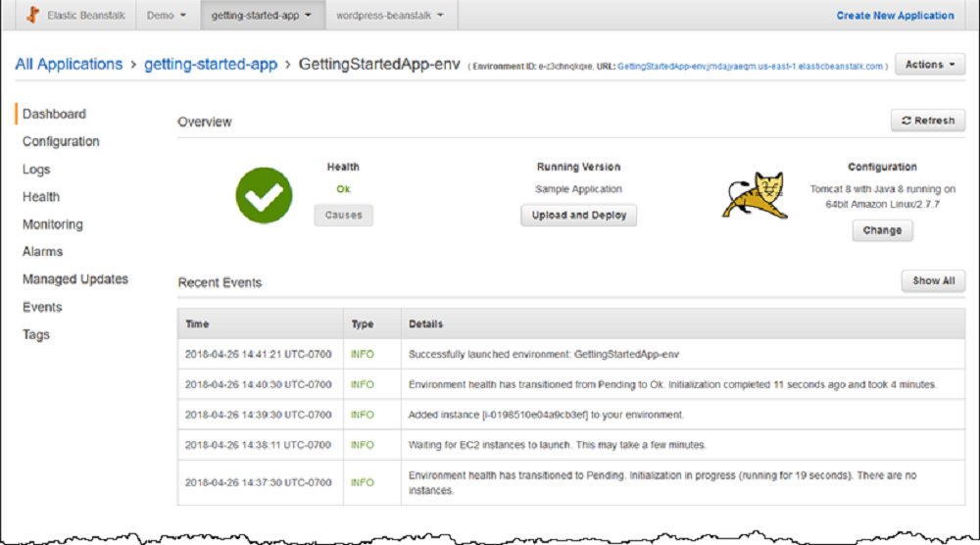Click the Elastic Beanstalk logo icon

pyautogui.click(x=33, y=15)
